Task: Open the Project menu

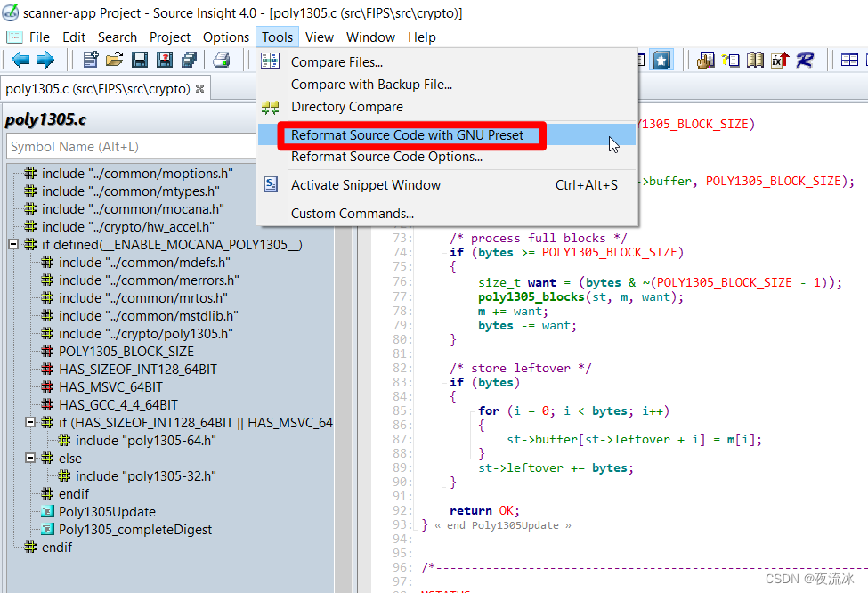Action: pos(170,37)
